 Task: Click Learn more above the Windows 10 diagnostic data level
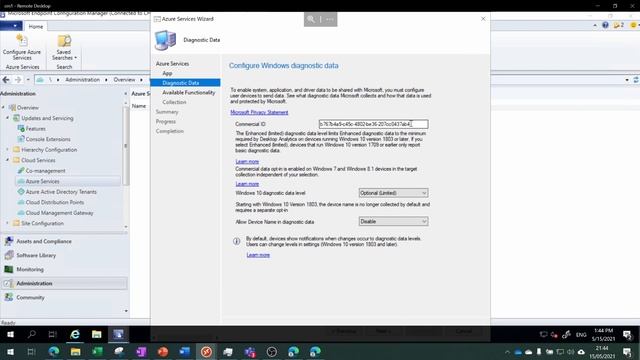coord(247,184)
